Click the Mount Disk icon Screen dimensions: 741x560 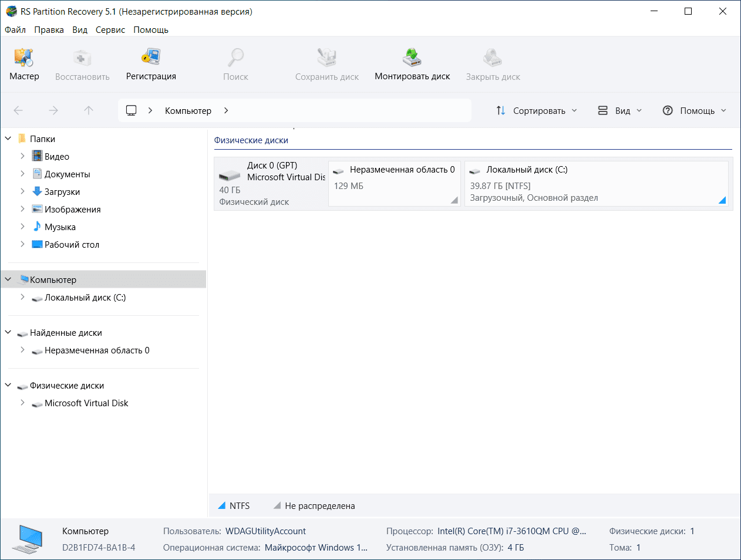(x=412, y=58)
